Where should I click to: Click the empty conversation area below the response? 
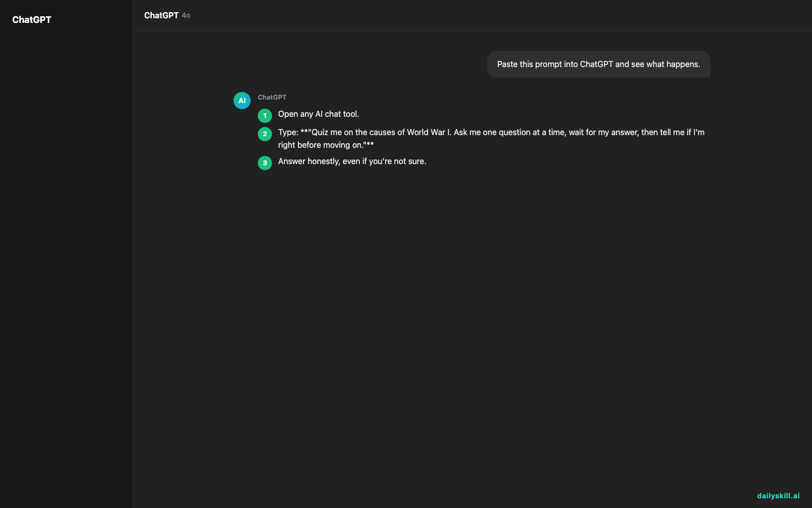click(472, 330)
